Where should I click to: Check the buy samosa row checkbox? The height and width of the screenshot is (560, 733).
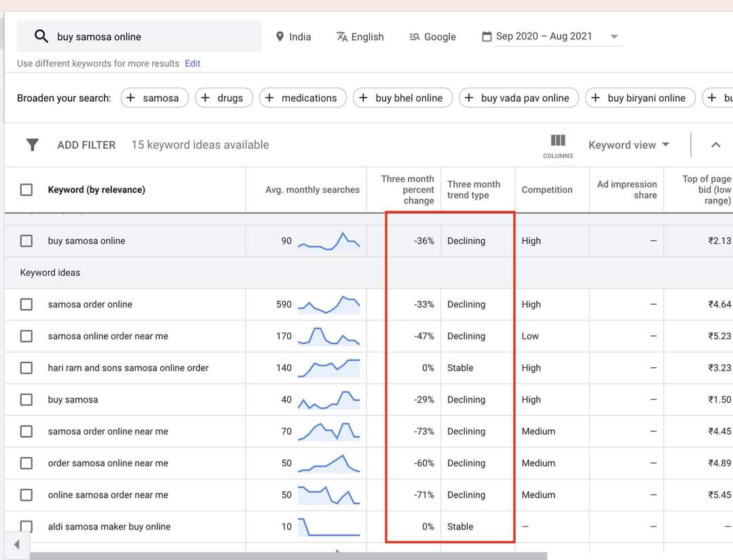point(26,400)
